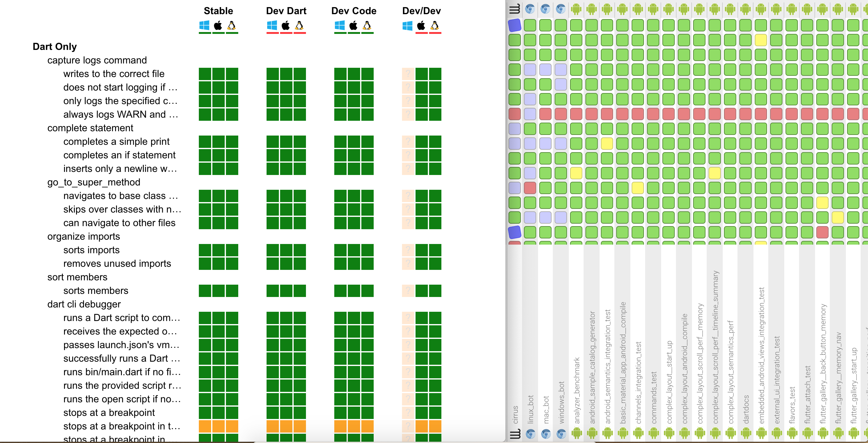
Task: Select the 'Dart Only' section title
Action: click(x=54, y=47)
